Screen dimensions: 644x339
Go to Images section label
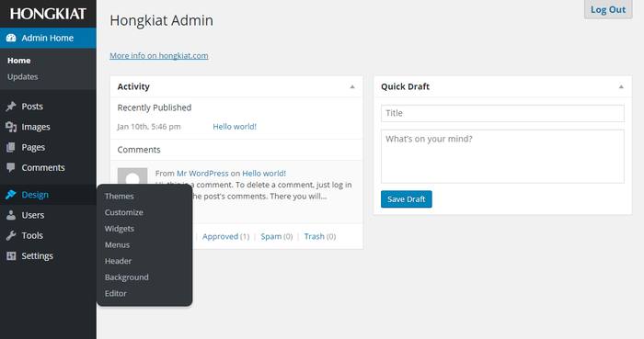click(x=36, y=127)
